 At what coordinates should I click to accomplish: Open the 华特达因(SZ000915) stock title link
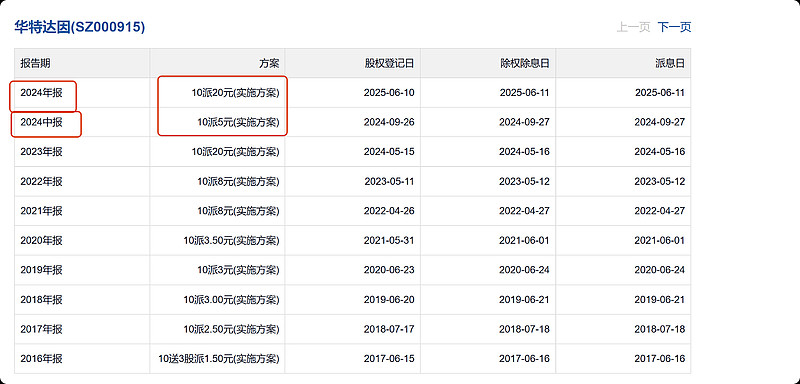(x=80, y=27)
